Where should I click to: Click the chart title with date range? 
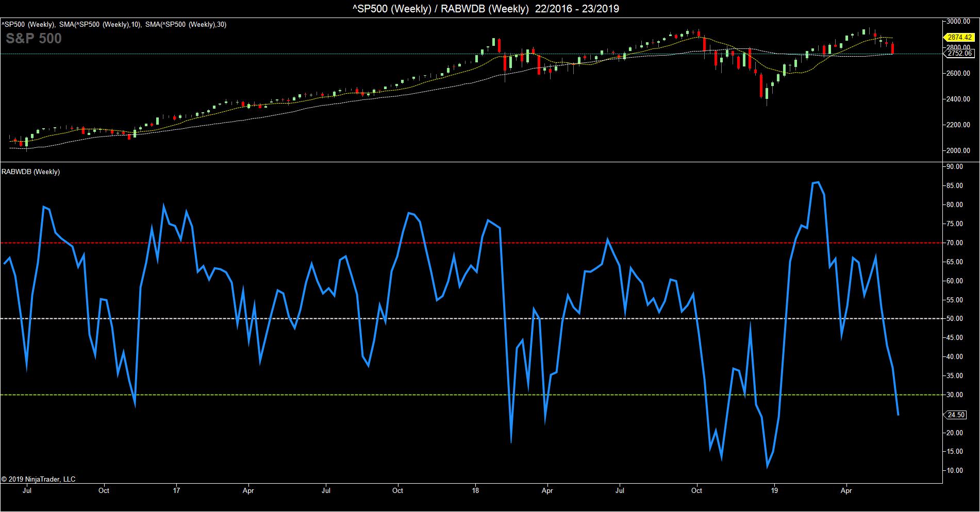pos(490,8)
